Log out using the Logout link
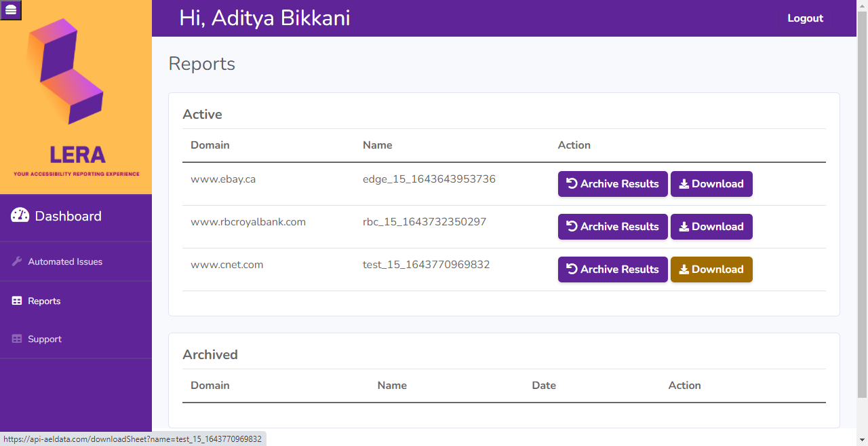 [x=805, y=18]
